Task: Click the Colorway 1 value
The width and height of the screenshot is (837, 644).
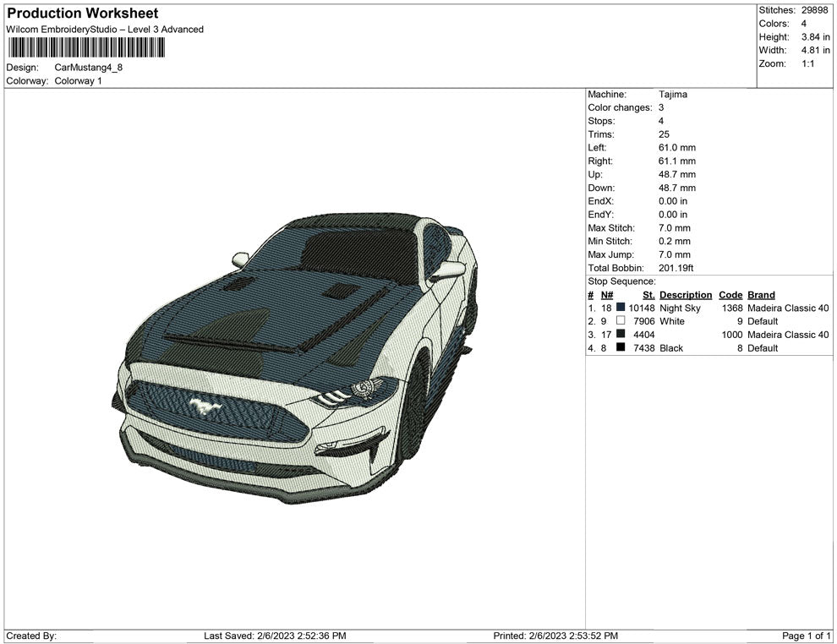Action: 78,81
